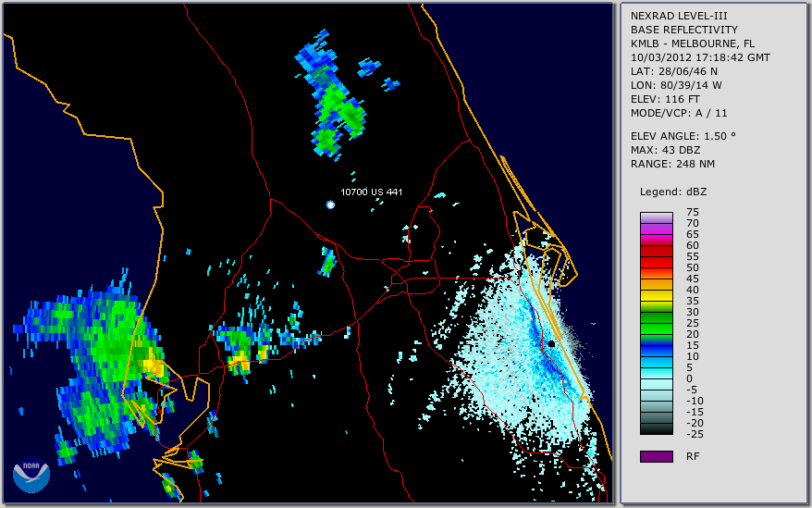The image size is (812, 508).
Task: Click the white location marker dot
Action: click(330, 204)
